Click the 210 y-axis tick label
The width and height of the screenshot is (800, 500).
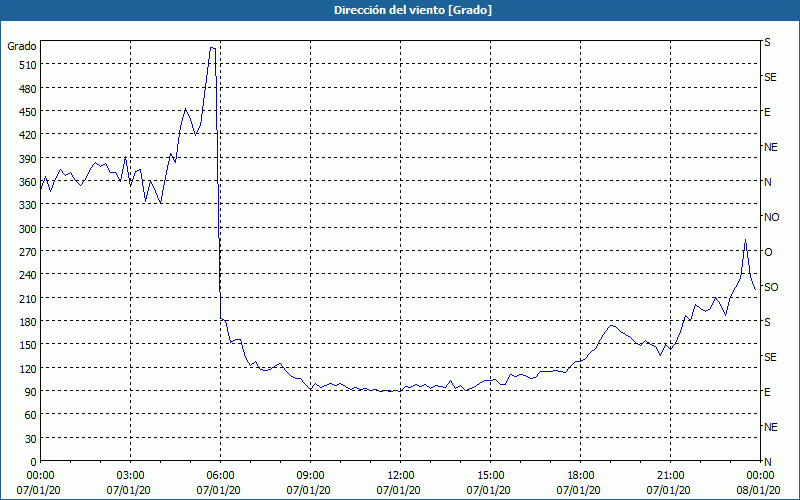coord(28,298)
